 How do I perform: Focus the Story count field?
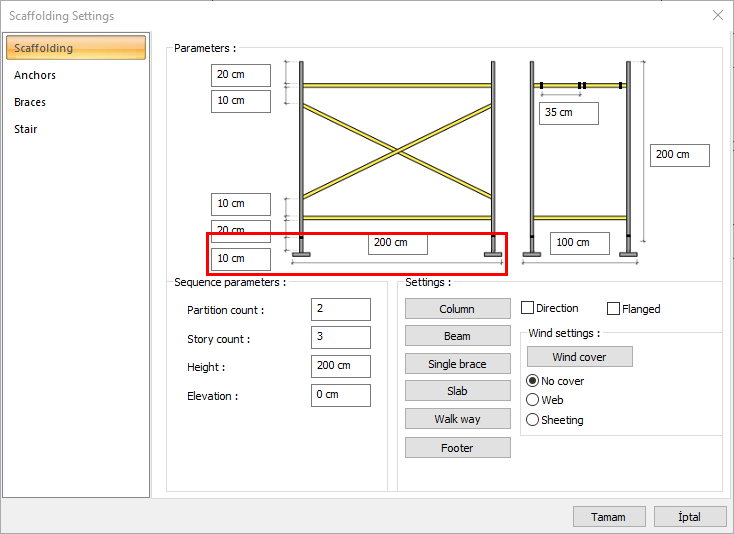point(340,337)
